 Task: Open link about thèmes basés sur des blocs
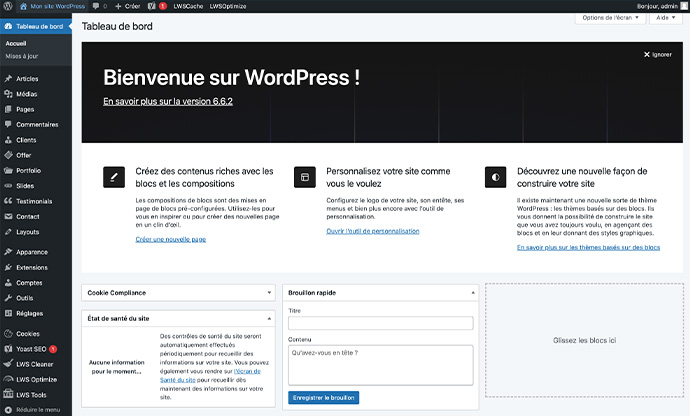(588, 247)
